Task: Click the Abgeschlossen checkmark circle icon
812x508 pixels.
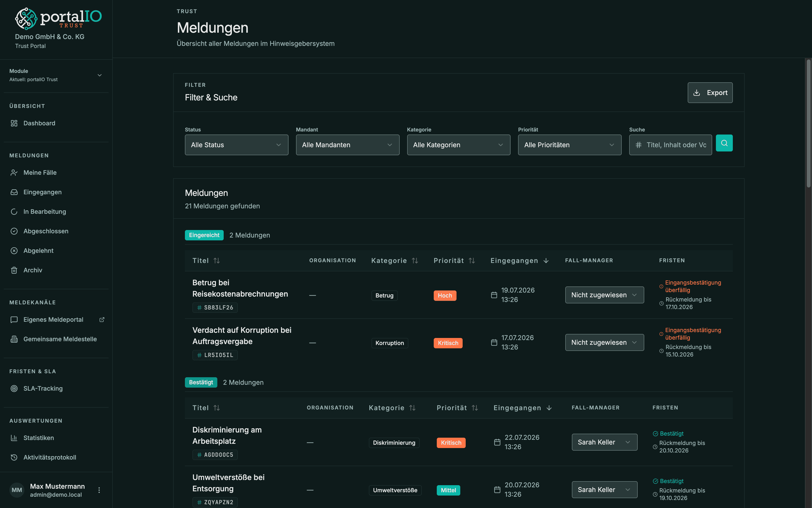Action: point(14,231)
